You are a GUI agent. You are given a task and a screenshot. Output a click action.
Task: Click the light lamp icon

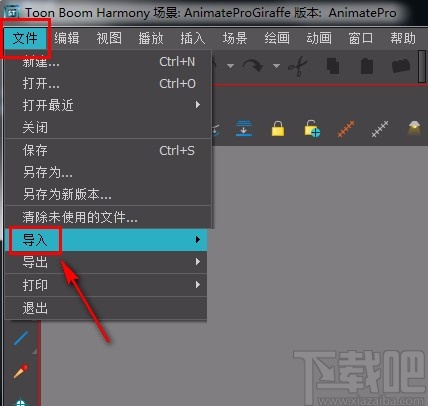pyautogui.click(x=414, y=128)
